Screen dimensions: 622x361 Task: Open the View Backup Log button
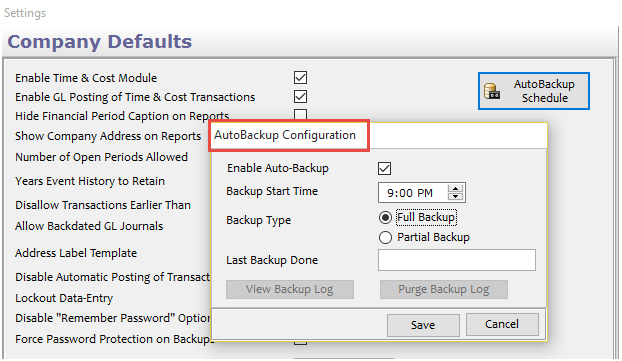coord(290,289)
